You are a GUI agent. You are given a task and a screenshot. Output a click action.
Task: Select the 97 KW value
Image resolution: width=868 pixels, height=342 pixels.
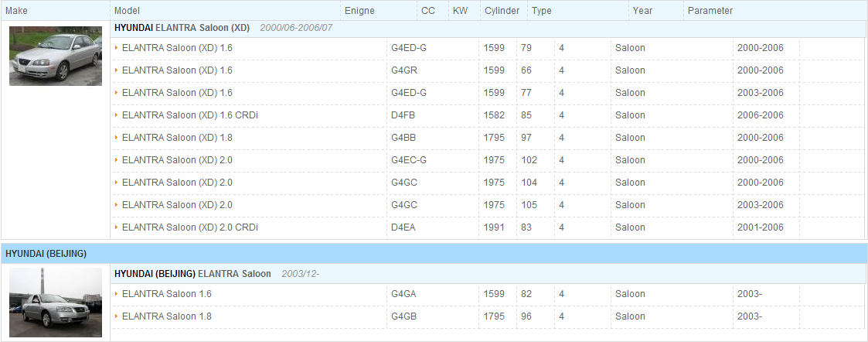[526, 138]
